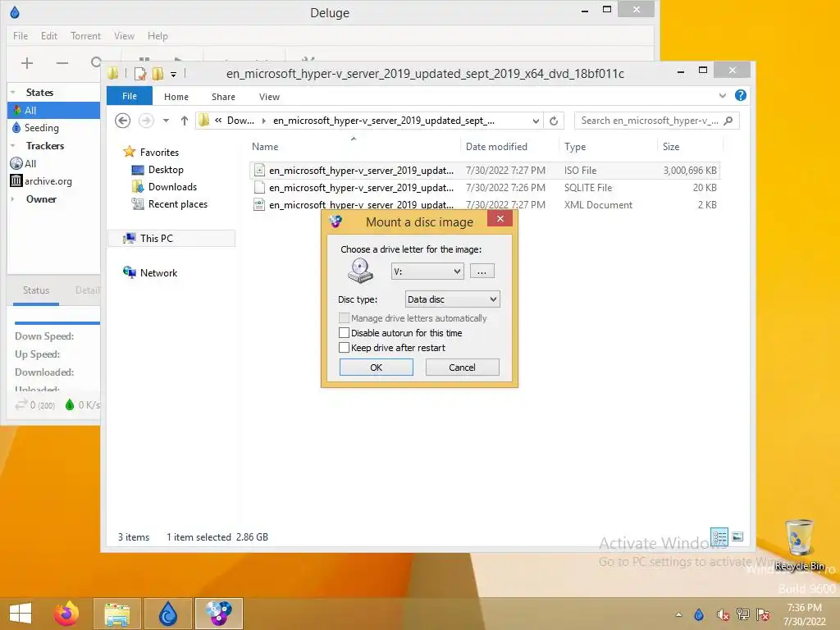Refresh the Explorer folder view
Image resolution: width=840 pixels, height=630 pixels.
click(x=554, y=121)
